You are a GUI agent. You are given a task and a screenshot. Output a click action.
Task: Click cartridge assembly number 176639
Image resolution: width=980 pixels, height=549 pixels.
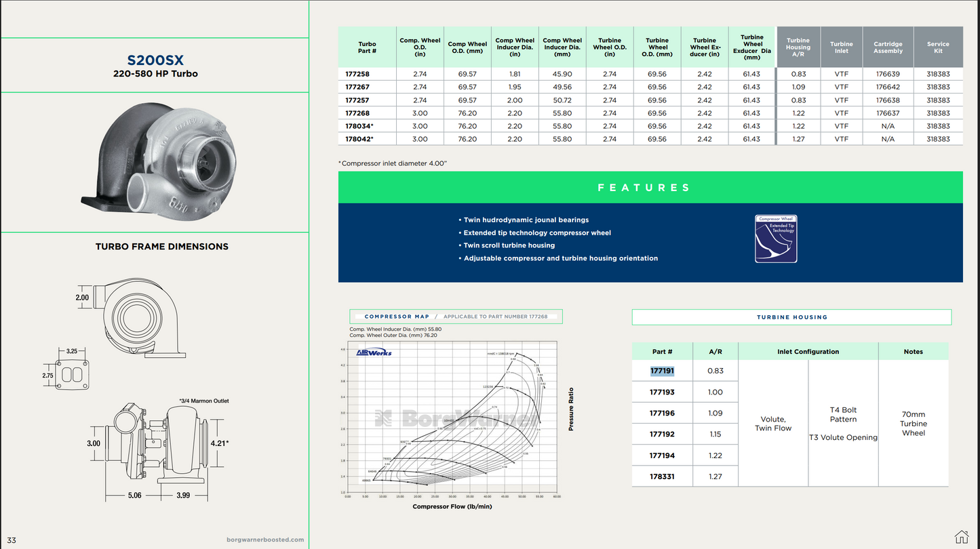[x=888, y=74]
